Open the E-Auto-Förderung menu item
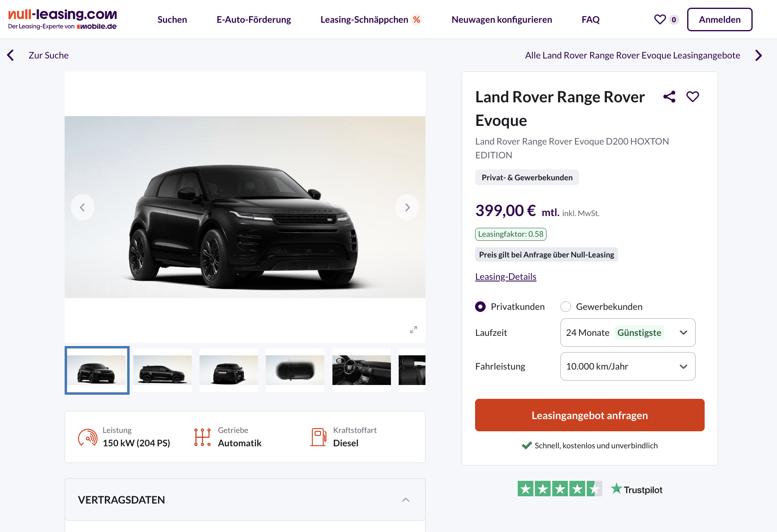The image size is (777, 532). (x=254, y=19)
